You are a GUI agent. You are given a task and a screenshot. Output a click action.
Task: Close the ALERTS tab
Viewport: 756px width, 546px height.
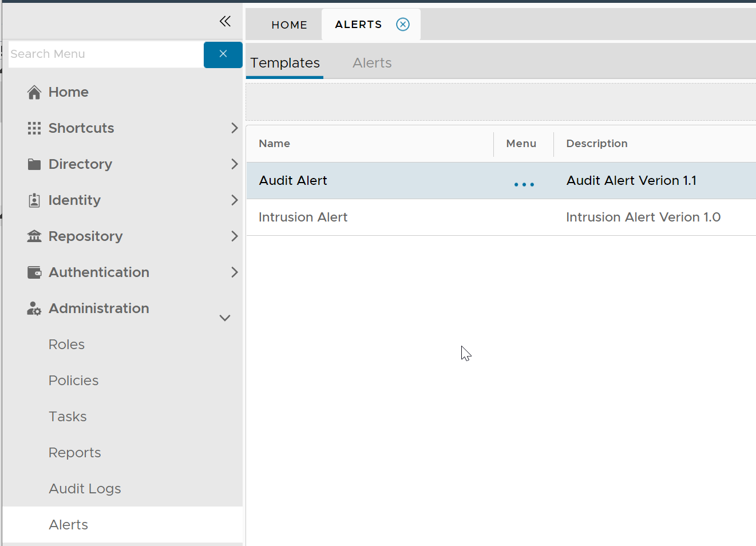403,25
